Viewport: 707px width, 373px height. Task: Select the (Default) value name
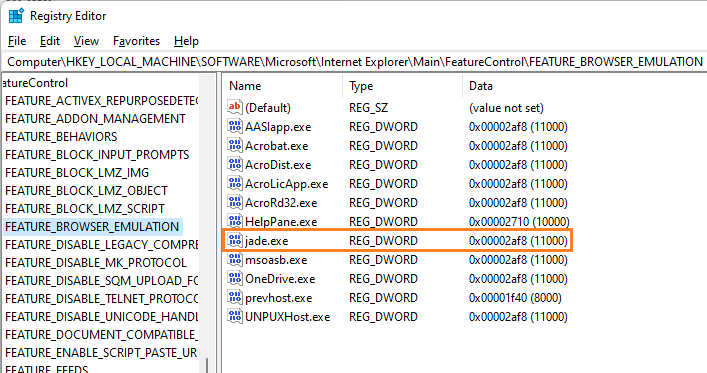[x=268, y=108]
